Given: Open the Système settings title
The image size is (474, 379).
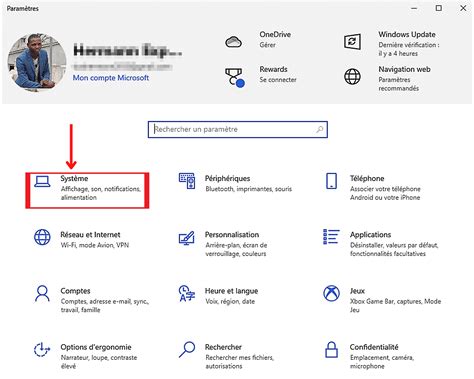Looking at the screenshot, I should click(74, 178).
